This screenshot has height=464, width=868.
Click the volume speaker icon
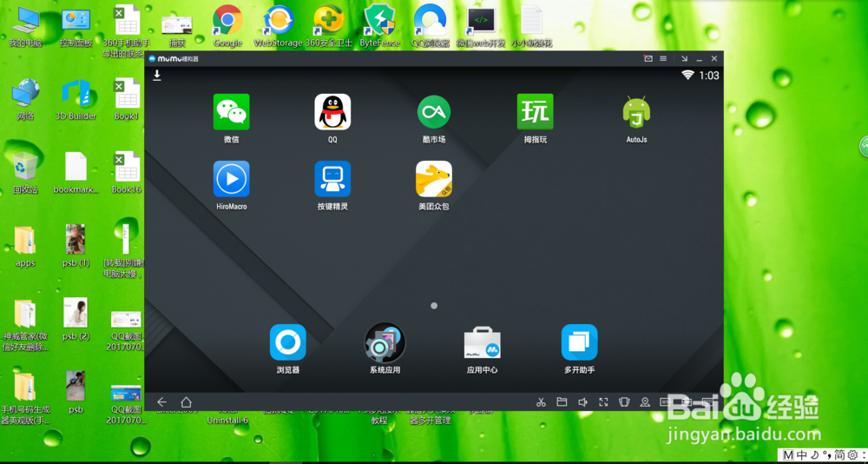click(x=583, y=402)
